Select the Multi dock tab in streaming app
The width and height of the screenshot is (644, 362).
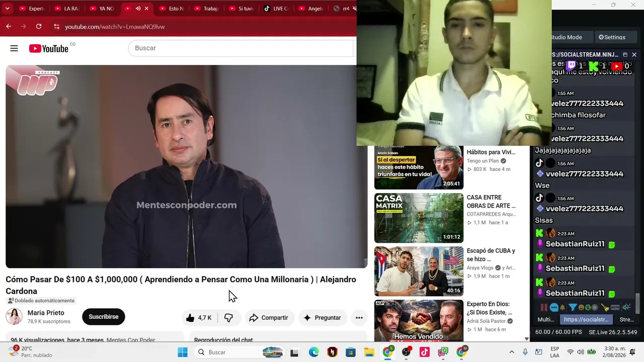click(x=546, y=319)
